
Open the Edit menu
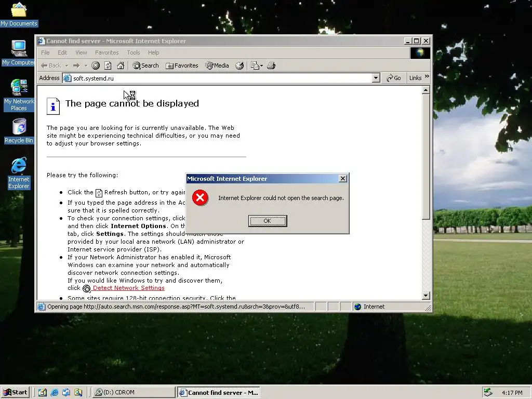pos(62,52)
